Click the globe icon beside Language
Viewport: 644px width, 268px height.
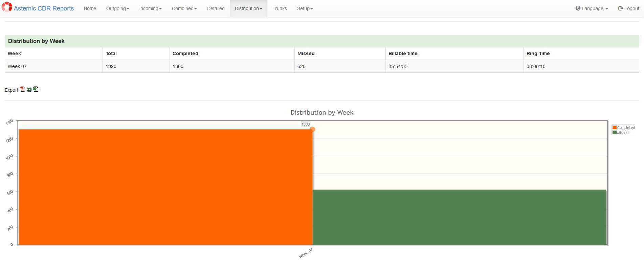point(578,8)
